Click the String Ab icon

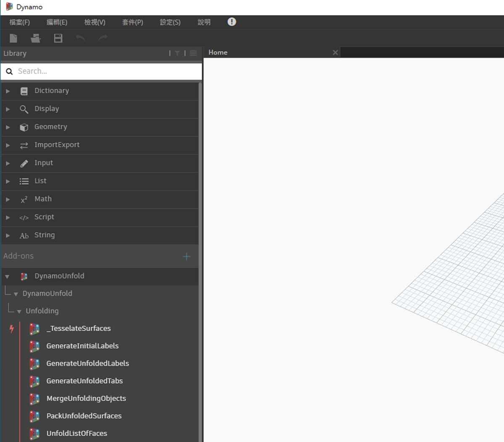(x=24, y=235)
